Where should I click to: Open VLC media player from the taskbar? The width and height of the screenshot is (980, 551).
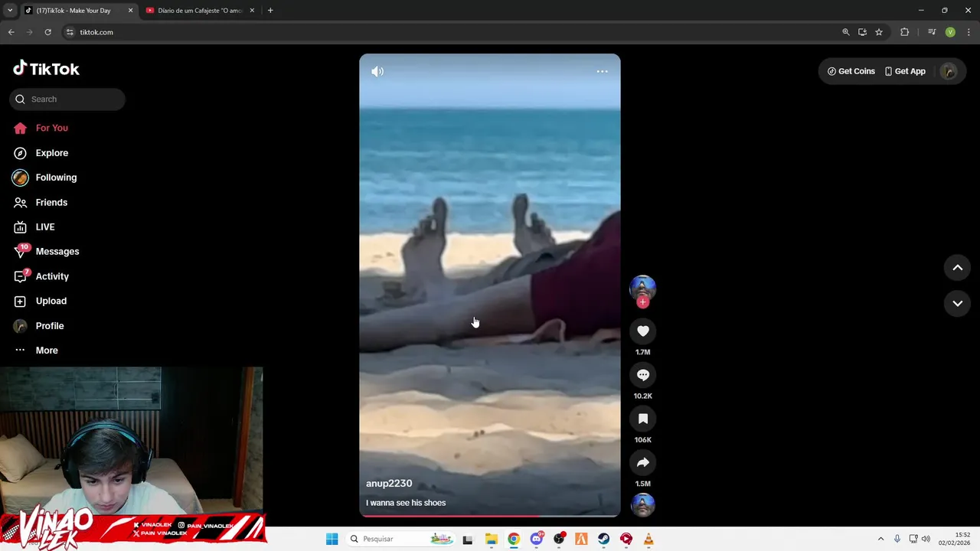[x=648, y=540]
